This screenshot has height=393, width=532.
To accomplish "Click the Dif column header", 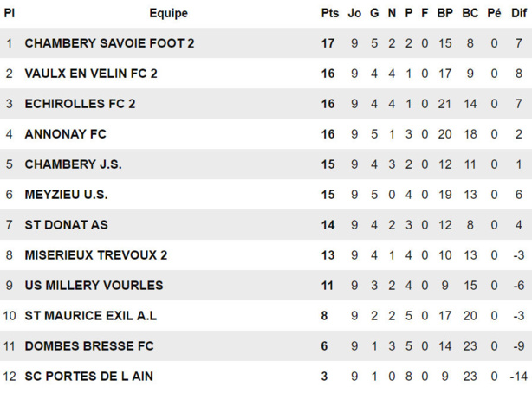I will [x=518, y=13].
